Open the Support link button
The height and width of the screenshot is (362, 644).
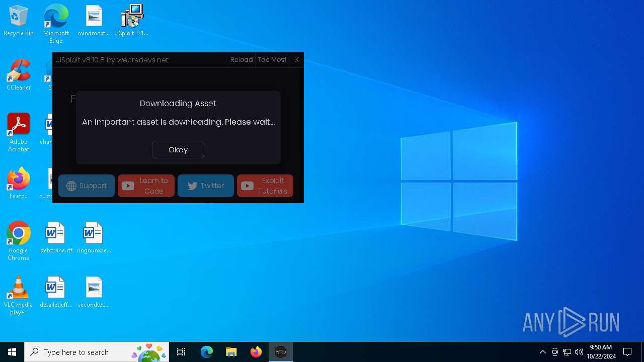[87, 186]
